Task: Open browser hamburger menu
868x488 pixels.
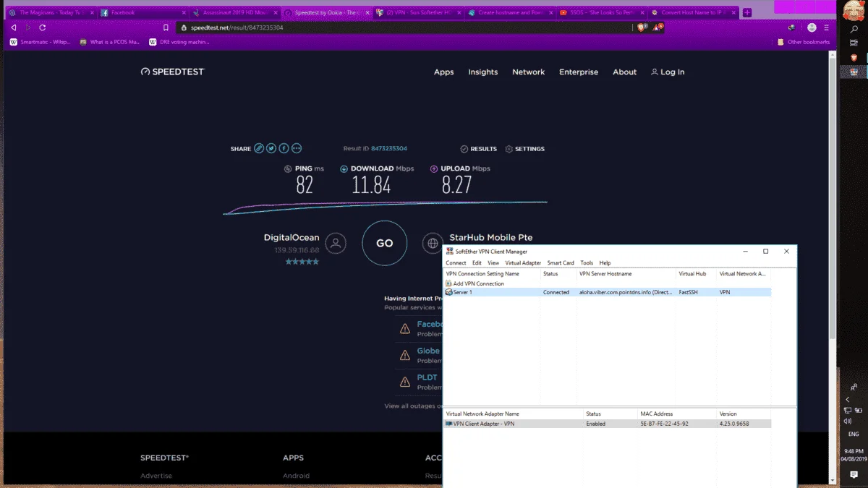Action: click(827, 27)
